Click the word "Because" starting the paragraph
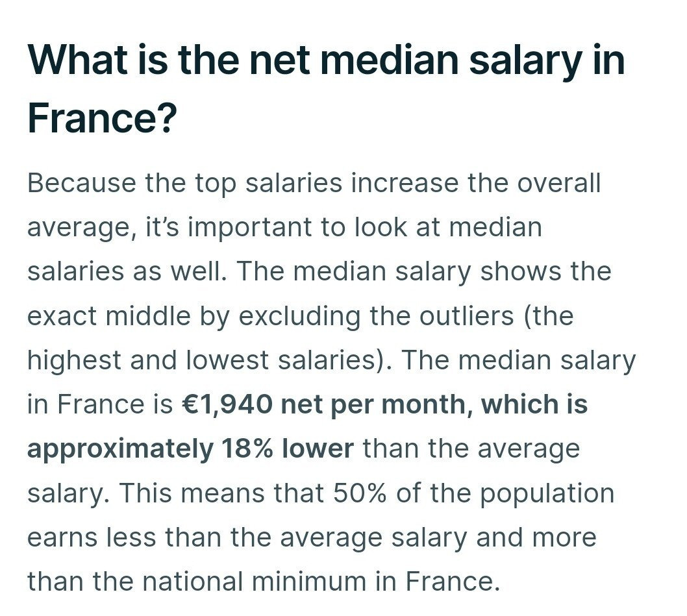The image size is (687, 616). tap(81, 184)
